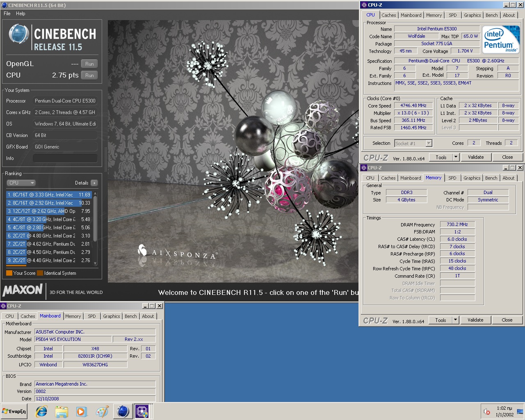525x420 pixels.
Task: Select ranking row 6 2C/2T @ 4.80 GHz
Action: click(x=49, y=236)
